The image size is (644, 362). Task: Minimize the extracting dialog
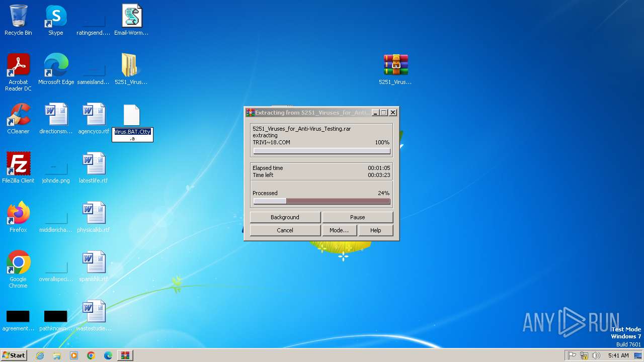375,113
